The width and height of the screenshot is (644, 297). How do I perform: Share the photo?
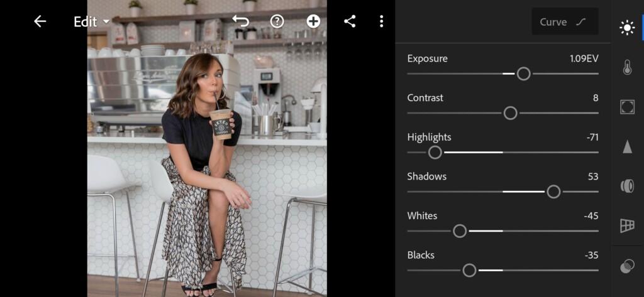350,21
